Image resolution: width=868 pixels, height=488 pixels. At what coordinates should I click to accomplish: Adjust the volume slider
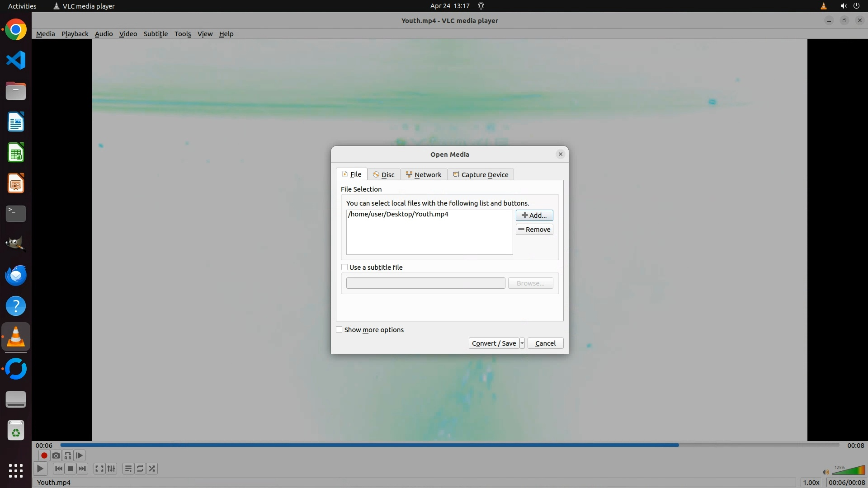(848, 471)
